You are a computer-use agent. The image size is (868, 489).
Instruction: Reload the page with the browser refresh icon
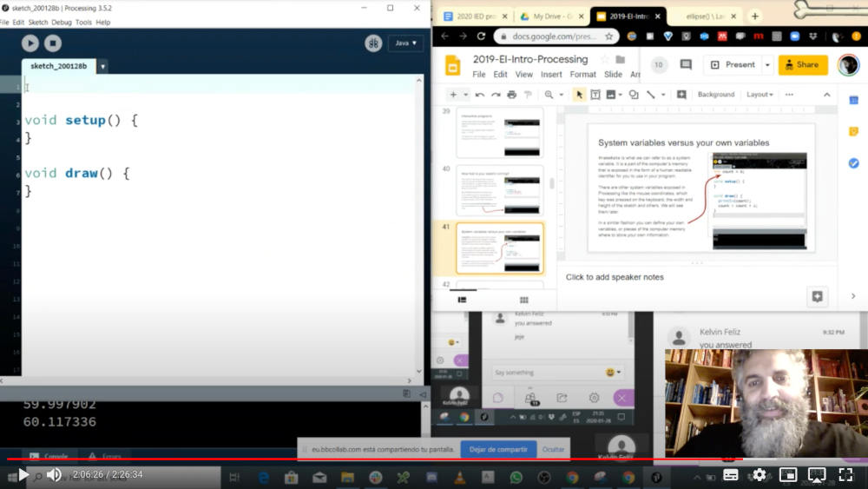click(481, 36)
